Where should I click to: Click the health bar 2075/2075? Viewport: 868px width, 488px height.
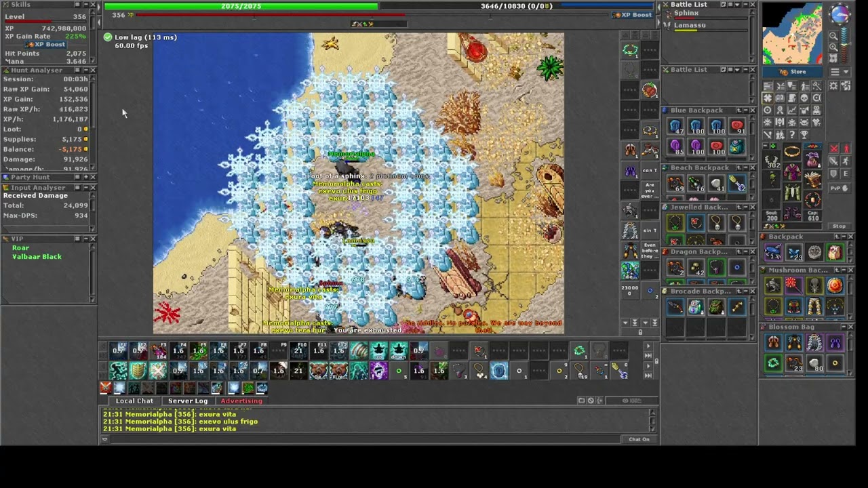(241, 6)
